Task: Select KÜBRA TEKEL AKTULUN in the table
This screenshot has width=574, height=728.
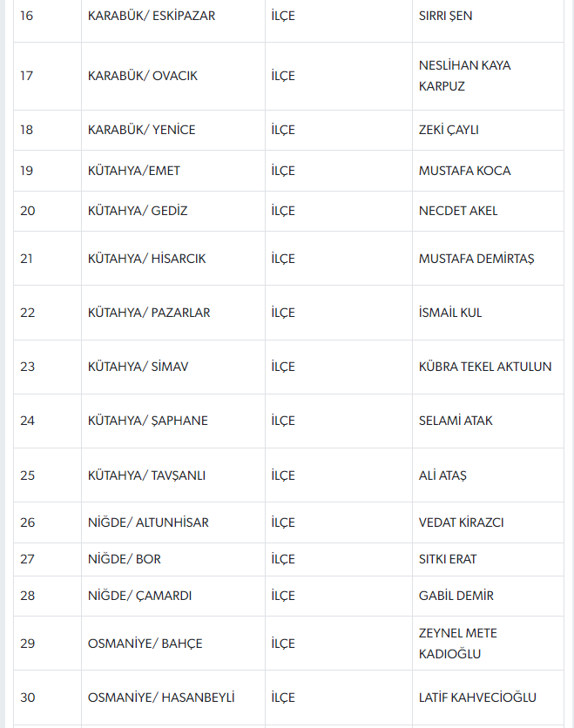Action: [x=485, y=367]
